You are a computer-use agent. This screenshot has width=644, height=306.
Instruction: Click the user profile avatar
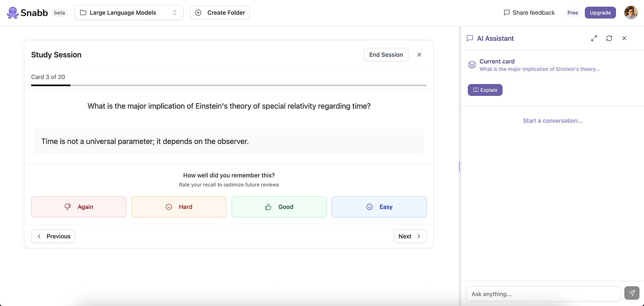631,13
